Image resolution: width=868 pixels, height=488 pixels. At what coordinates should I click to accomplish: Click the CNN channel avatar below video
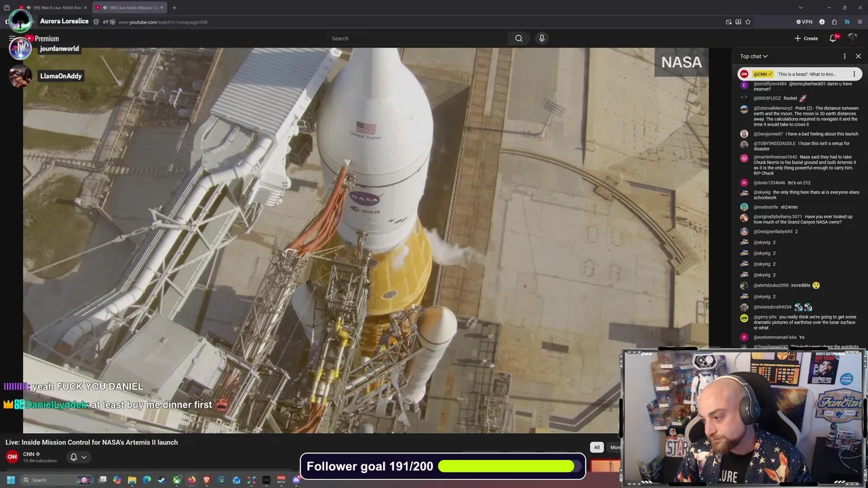[x=12, y=457]
